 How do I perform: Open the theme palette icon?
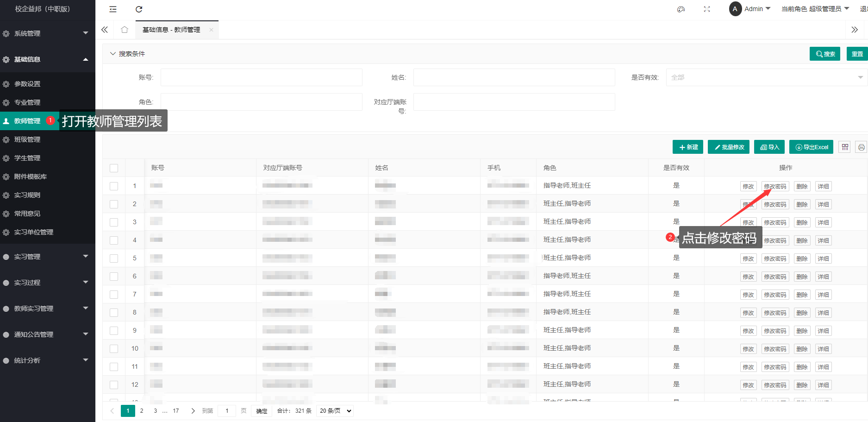(x=681, y=9)
